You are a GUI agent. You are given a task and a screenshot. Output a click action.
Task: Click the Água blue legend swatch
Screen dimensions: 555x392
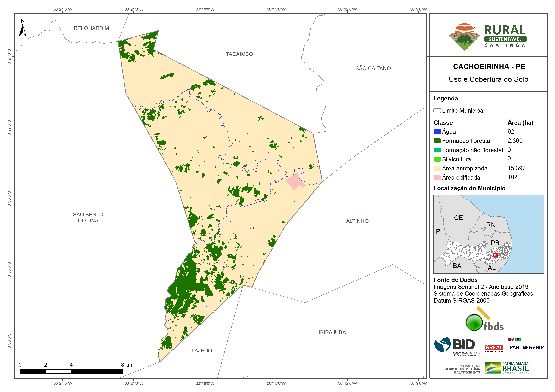[437, 132]
